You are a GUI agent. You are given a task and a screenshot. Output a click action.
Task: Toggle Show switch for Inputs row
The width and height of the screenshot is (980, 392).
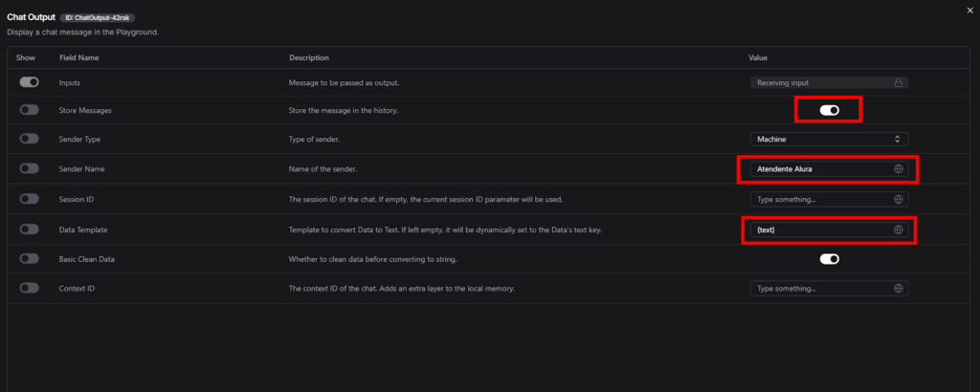(x=29, y=82)
